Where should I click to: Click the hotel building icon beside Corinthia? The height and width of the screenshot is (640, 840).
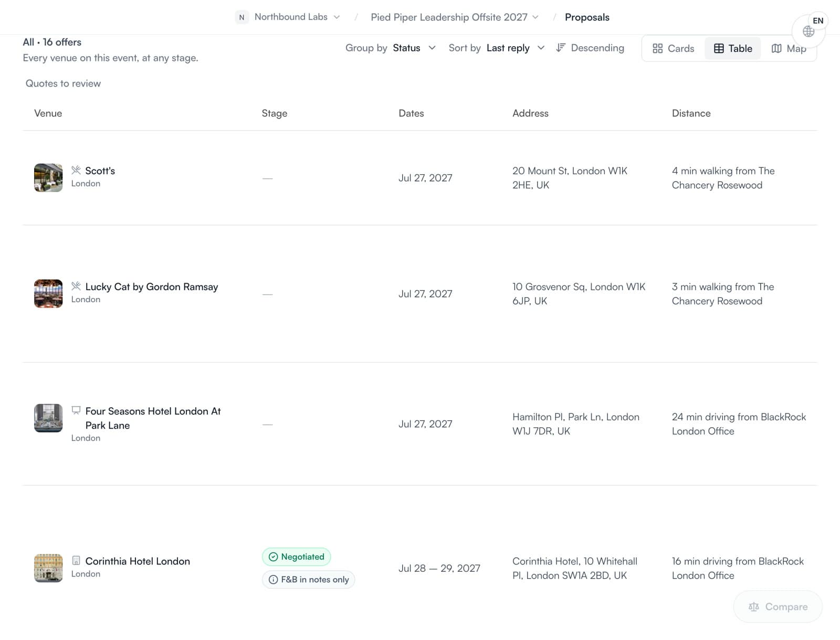(76, 560)
